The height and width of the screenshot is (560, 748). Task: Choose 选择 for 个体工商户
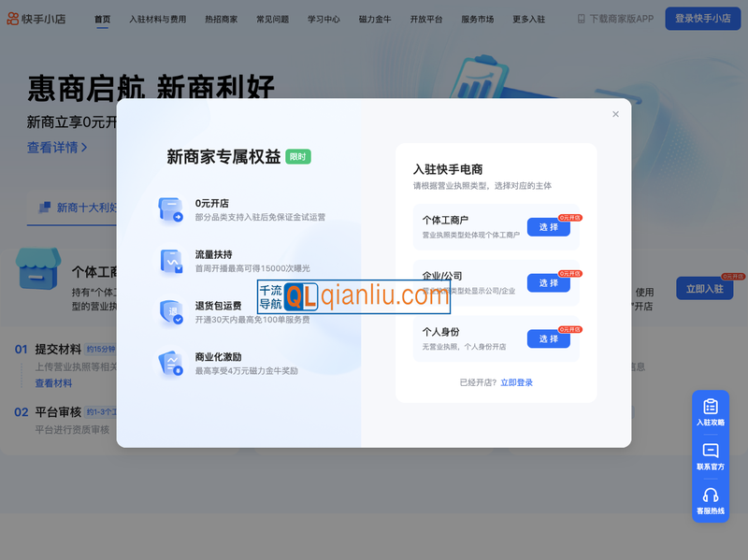549,227
